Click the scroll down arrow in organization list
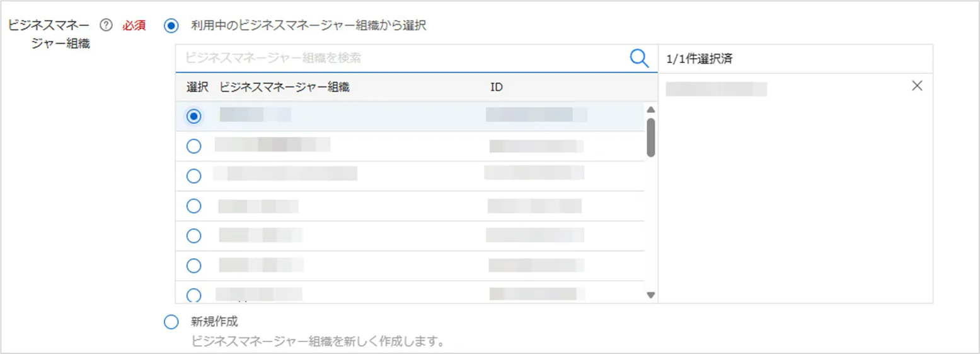 click(x=651, y=295)
